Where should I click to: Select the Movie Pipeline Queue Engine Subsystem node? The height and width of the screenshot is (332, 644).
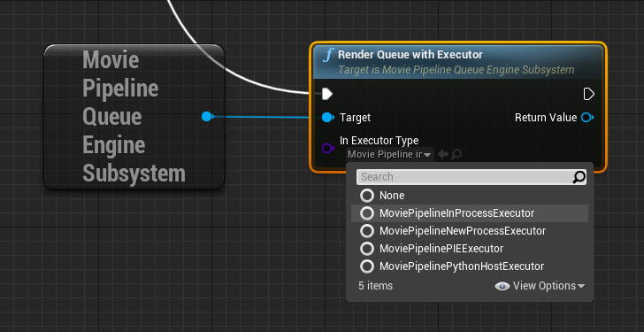click(x=134, y=117)
